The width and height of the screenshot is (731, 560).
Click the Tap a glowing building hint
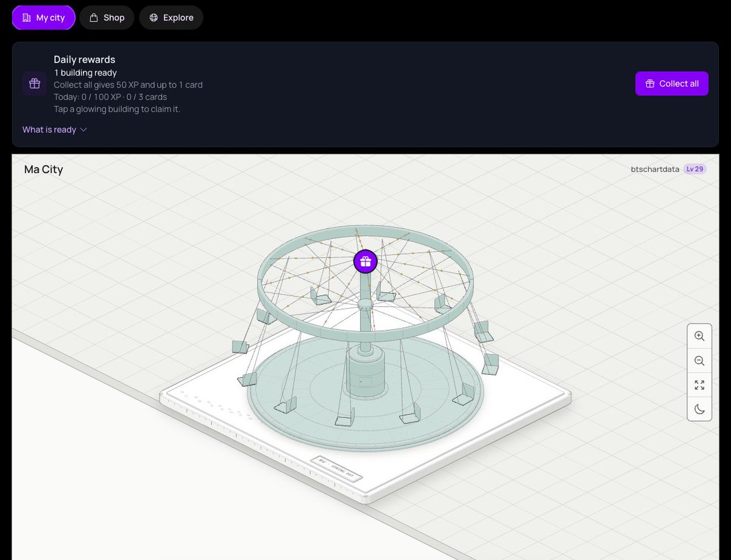(x=117, y=109)
